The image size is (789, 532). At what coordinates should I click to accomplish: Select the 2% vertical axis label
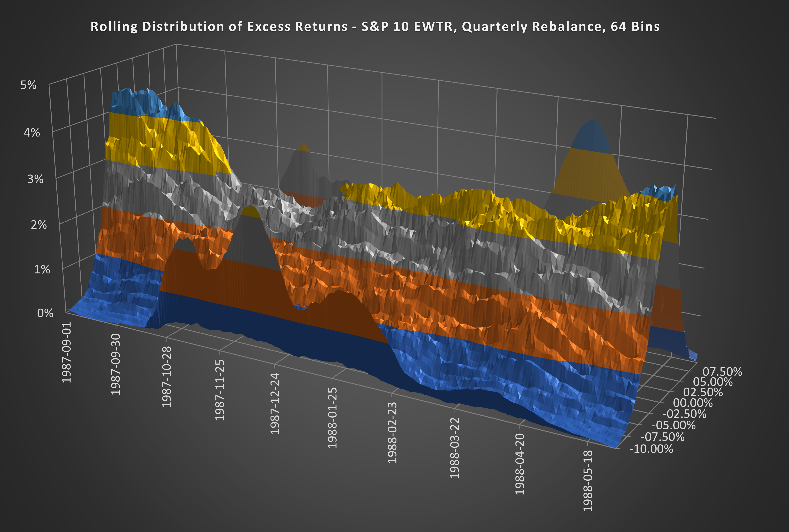click(39, 225)
